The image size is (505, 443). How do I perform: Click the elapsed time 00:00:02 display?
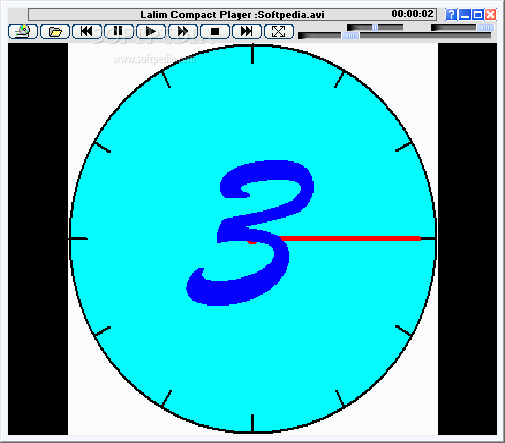coord(412,14)
